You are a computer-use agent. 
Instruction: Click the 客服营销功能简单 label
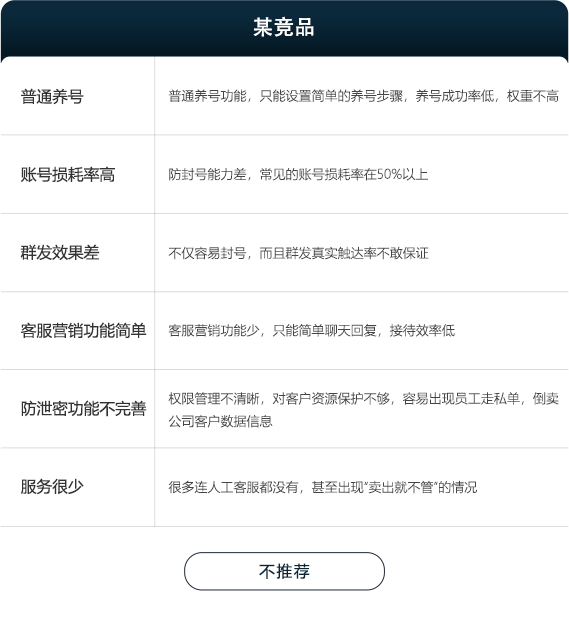click(x=84, y=331)
